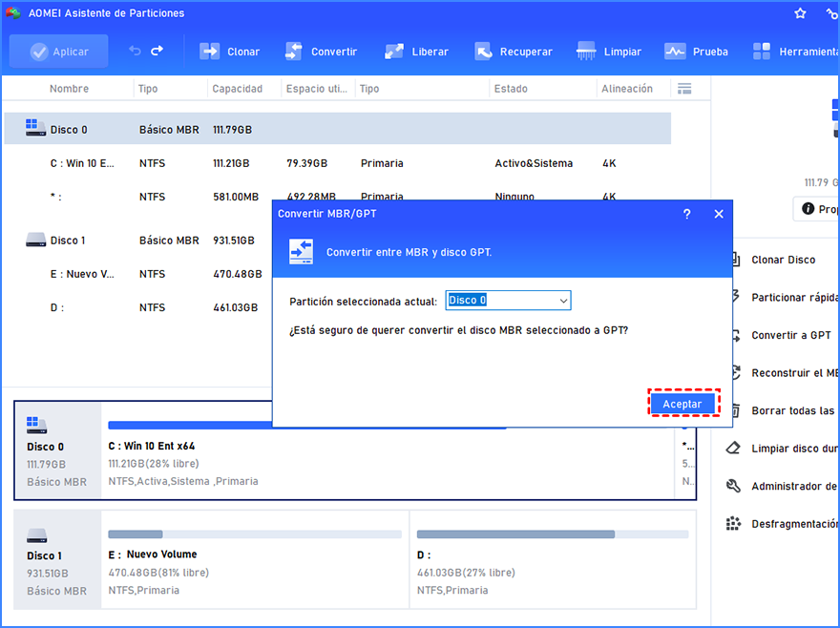The height and width of the screenshot is (628, 840).
Task: Click the star favorite icon in the title bar
Action: [x=800, y=13]
